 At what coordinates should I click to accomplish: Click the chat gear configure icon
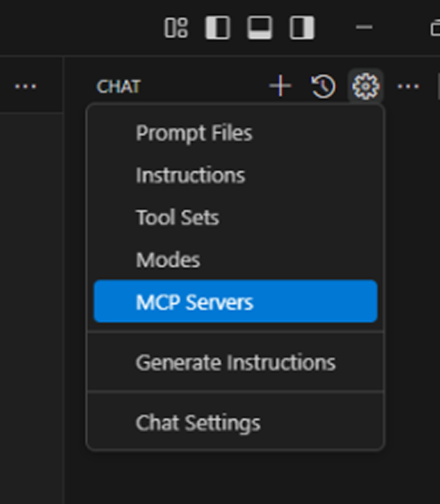coord(366,86)
